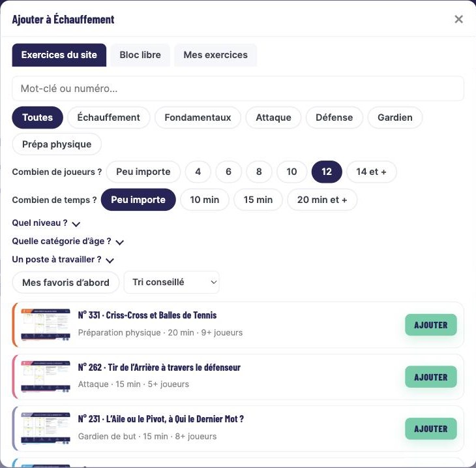Select the 10 min duration
The height and width of the screenshot is (468, 476).
[205, 200]
